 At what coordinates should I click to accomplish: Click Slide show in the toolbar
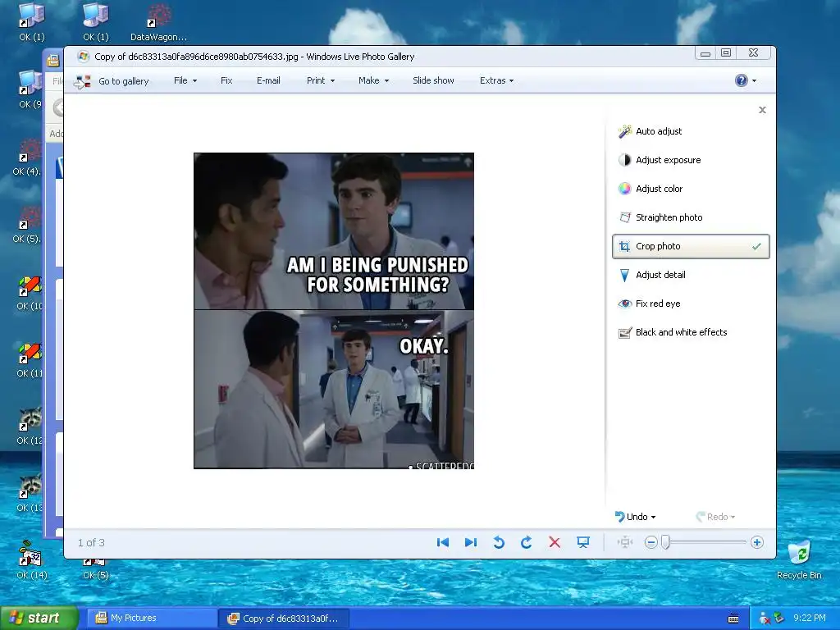[433, 80]
